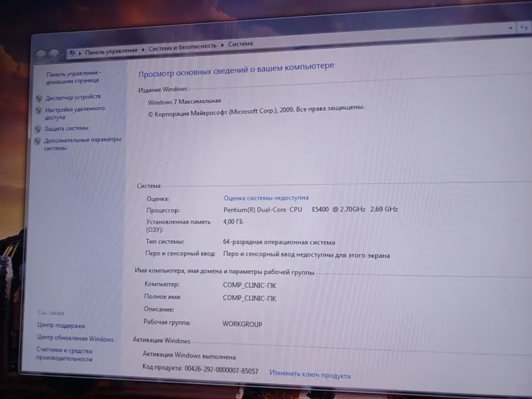Click the Windows 7 Максимальная text
This screenshot has height=399, width=532.
pos(184,102)
